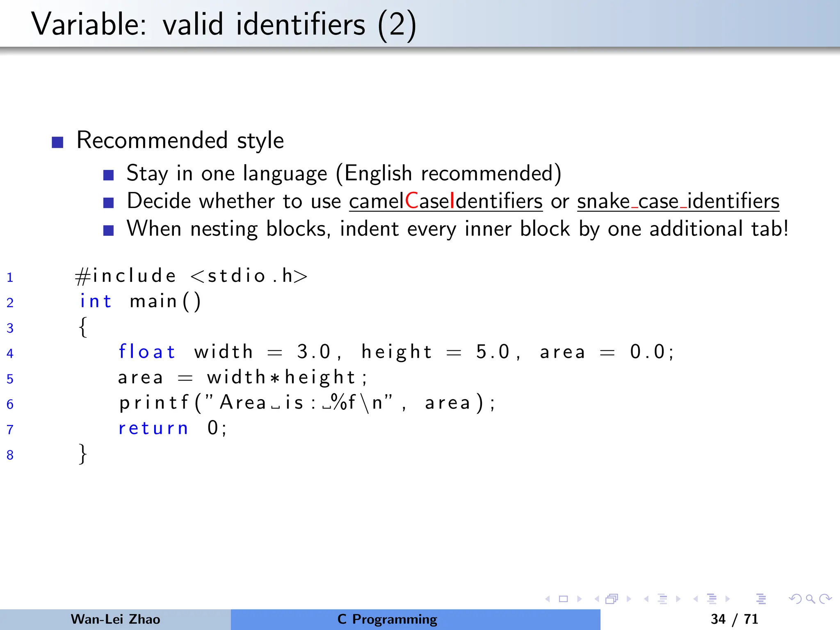Click 'area = 0.0;' in line 4
This screenshot has height=630, width=840.
(x=607, y=352)
